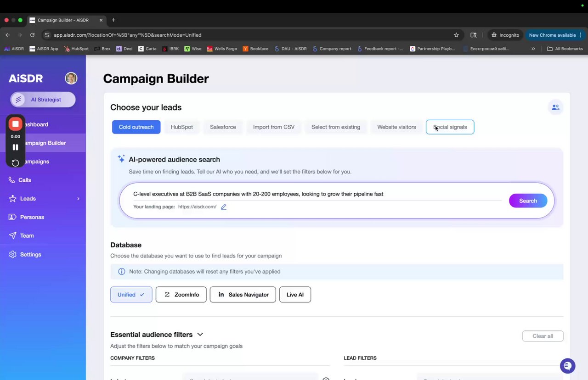
Task: Bookmark this page with star icon
Action: pyautogui.click(x=456, y=35)
